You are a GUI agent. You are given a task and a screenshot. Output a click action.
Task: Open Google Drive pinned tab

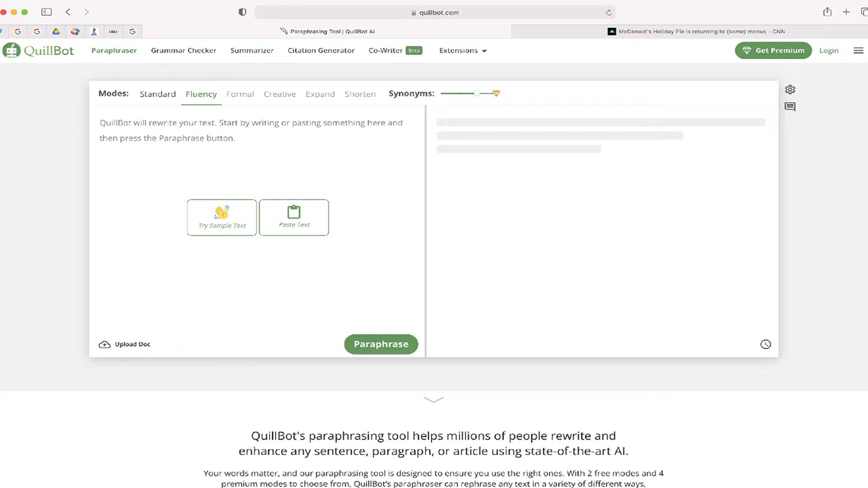tap(56, 31)
